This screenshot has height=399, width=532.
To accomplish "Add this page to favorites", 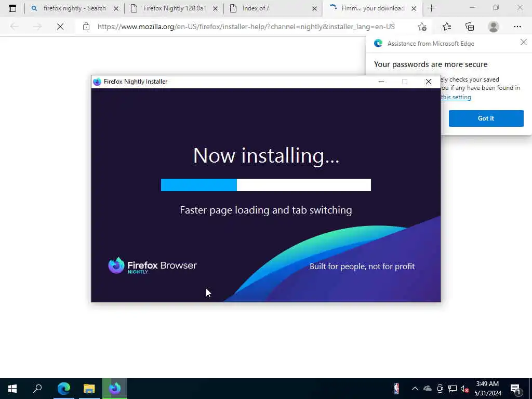I will [x=422, y=26].
